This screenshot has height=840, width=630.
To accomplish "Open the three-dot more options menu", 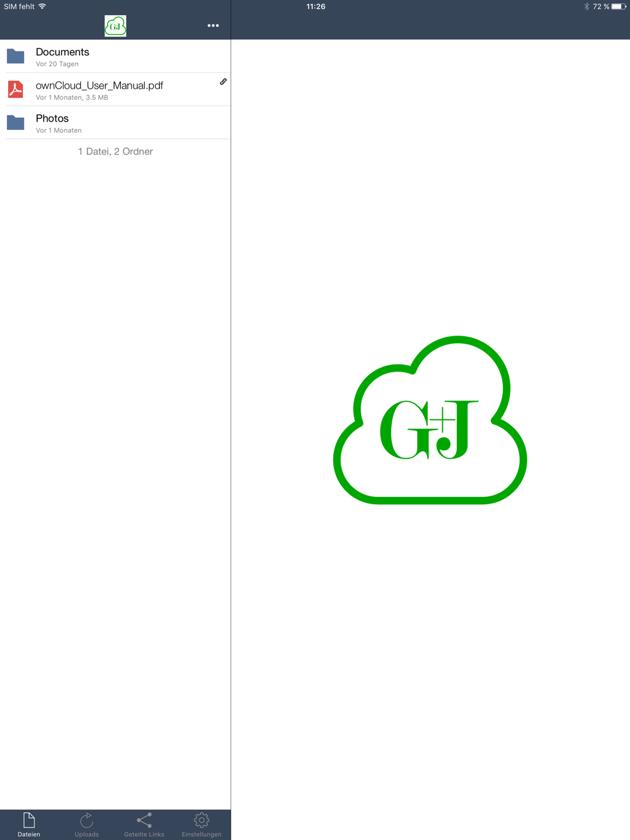I will click(x=213, y=26).
